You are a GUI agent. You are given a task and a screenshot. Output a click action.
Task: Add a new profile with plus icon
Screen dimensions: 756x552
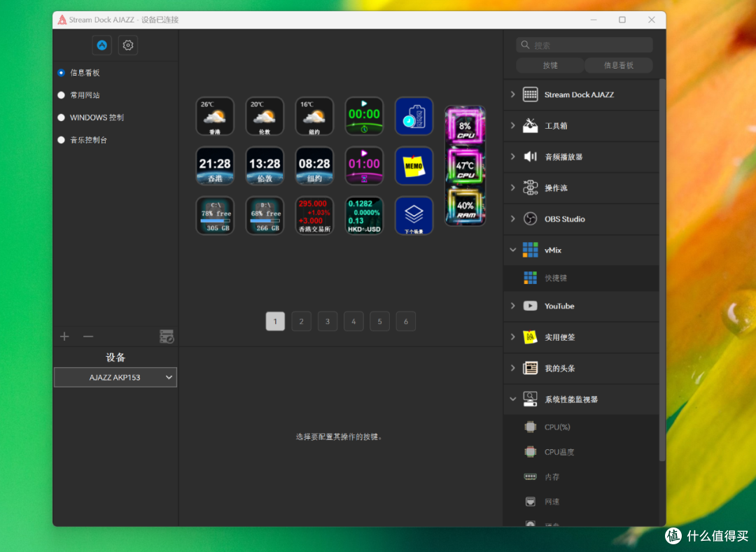(64, 337)
